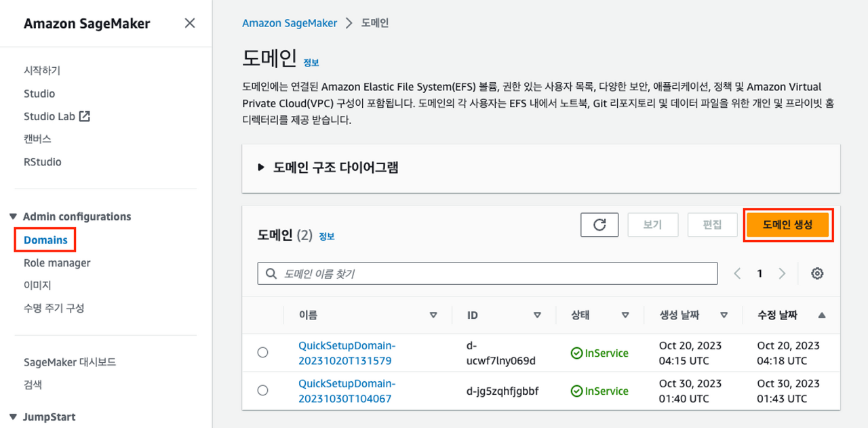This screenshot has width=868, height=428.
Task: Click modified date Oct 30, 2023 01:43 UTC
Action: point(789,391)
